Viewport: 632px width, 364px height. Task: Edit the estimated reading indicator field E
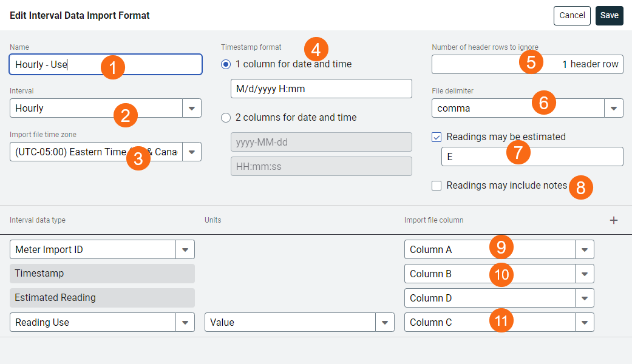(532, 157)
